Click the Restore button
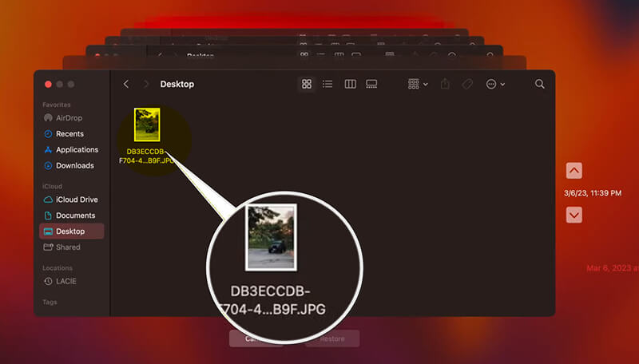The image size is (639, 364). coord(332,338)
